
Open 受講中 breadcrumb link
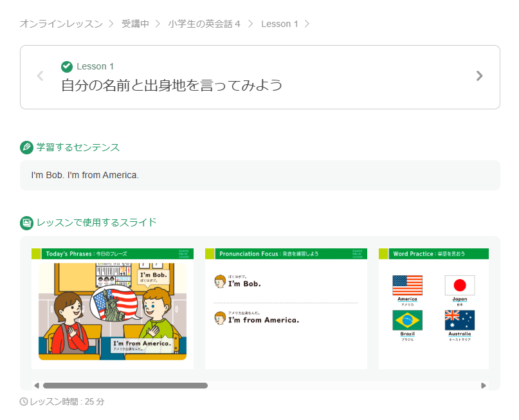[135, 24]
